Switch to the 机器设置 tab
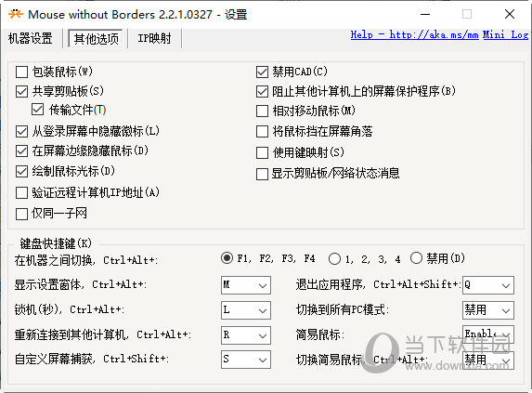This screenshot has width=532, height=393. point(31,38)
